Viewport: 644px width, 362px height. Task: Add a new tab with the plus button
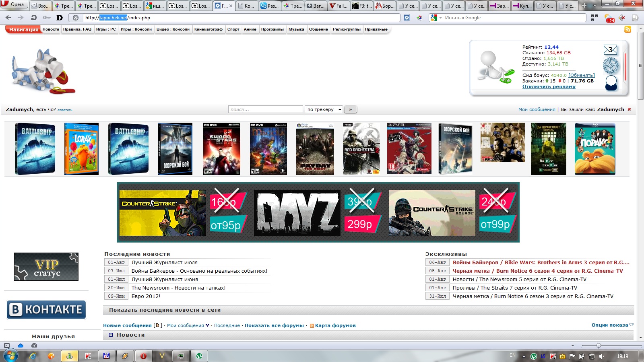pyautogui.click(x=584, y=6)
